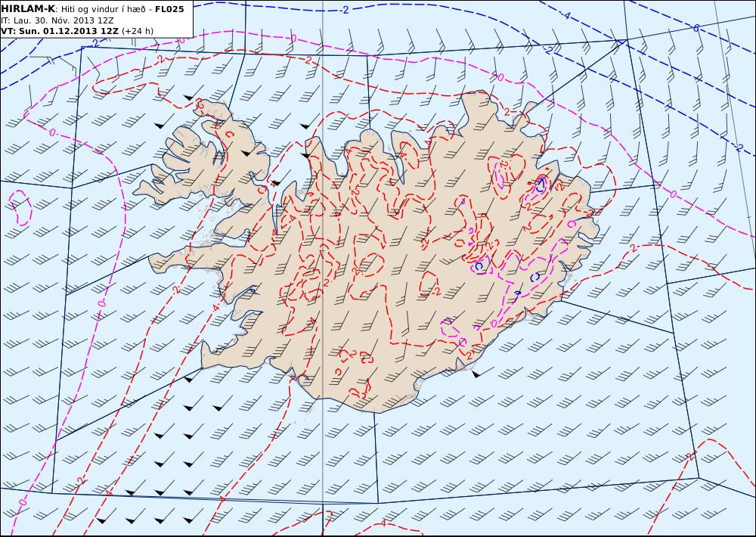Click the '(+24 h)' forecast offset text
Viewport: 756px width, 537px height.
138,31
